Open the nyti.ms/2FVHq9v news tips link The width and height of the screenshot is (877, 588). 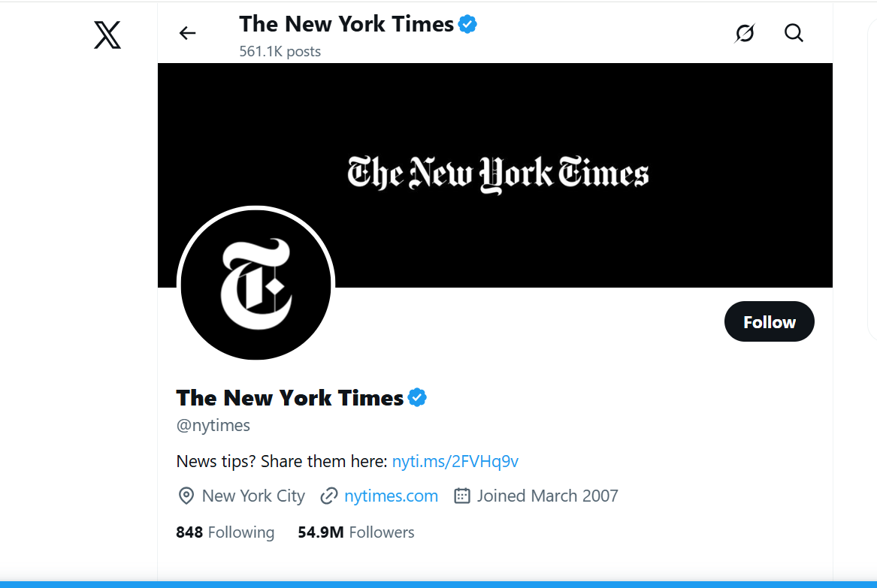455,461
